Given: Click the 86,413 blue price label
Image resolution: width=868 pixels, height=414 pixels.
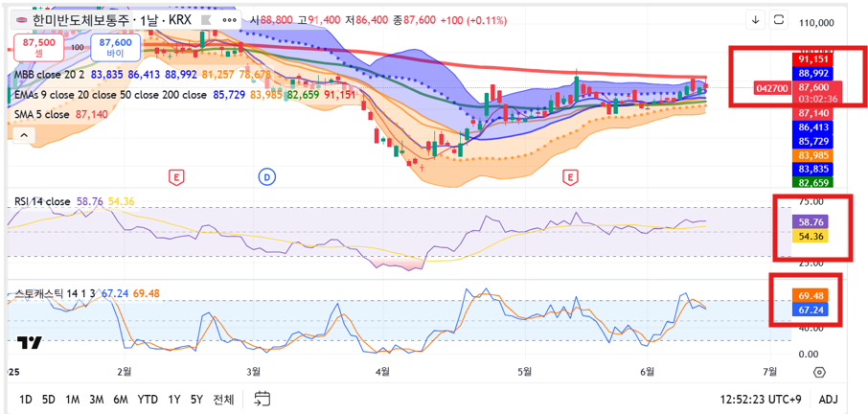Looking at the screenshot, I should coord(812,128).
